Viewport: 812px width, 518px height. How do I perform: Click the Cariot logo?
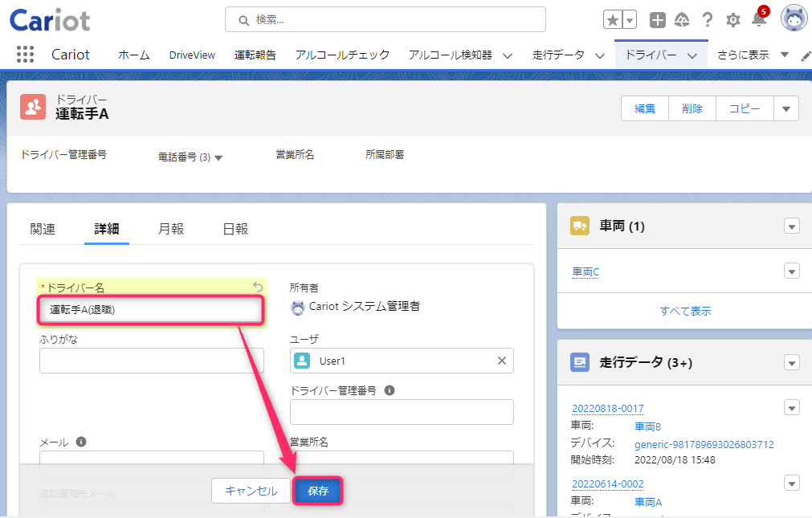tap(50, 21)
